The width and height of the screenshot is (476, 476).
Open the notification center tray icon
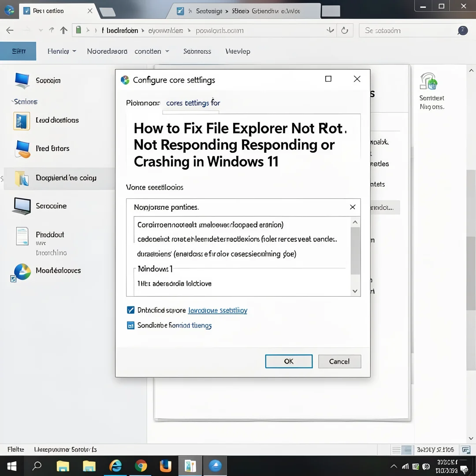[x=464, y=470]
